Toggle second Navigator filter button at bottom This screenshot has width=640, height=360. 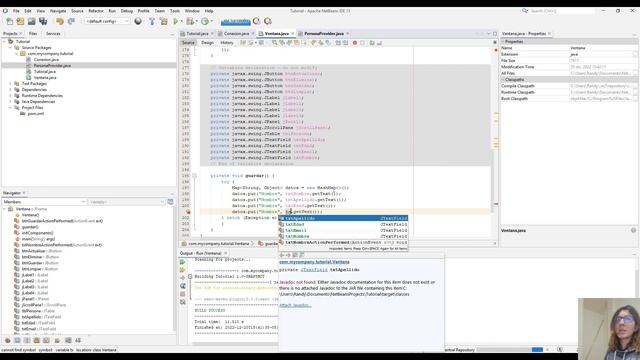click(17, 340)
